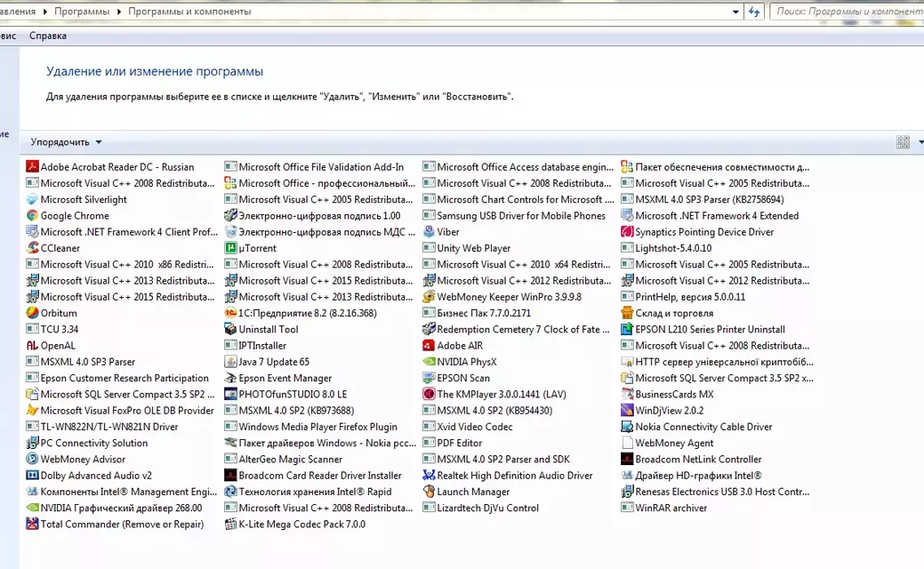Select the Dolby Advanced Audio v2 icon
This screenshot has width=924, height=569.
pos(32,476)
